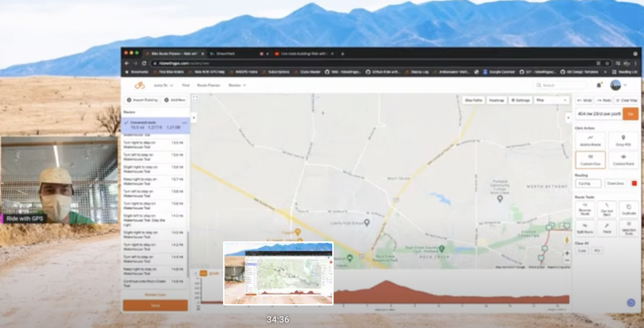Open the Jump To dropdown
The height and width of the screenshot is (328, 644).
point(163,85)
